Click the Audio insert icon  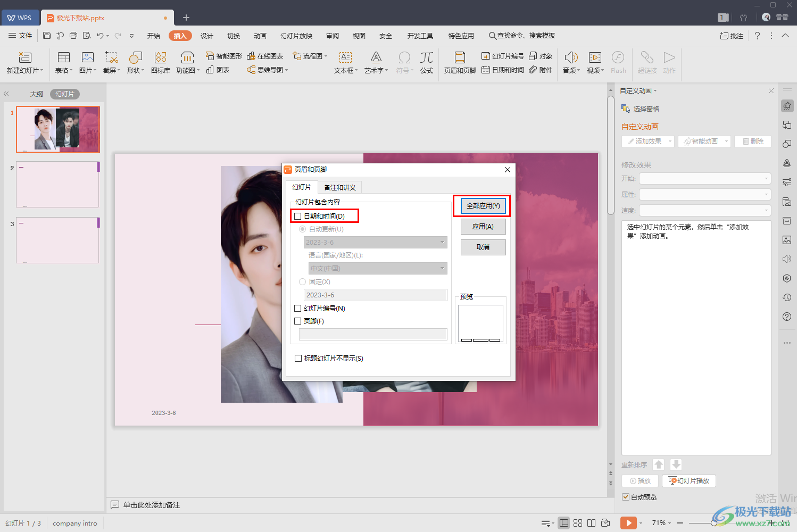pyautogui.click(x=571, y=57)
